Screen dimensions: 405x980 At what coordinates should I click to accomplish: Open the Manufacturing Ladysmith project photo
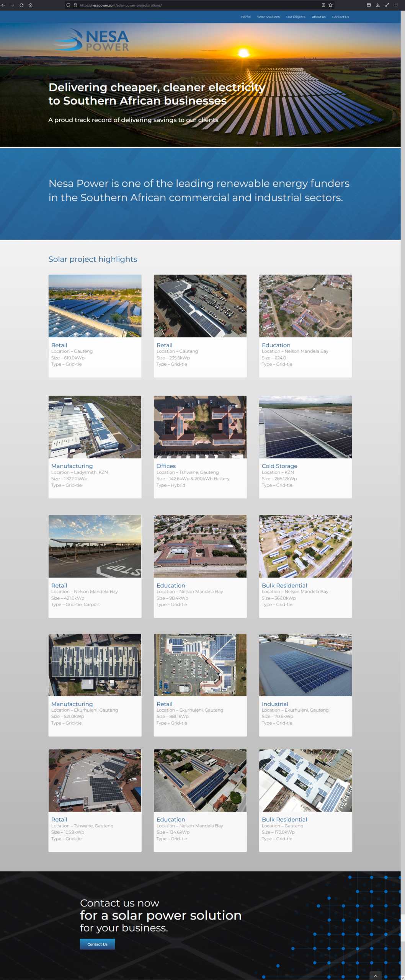[x=95, y=427]
